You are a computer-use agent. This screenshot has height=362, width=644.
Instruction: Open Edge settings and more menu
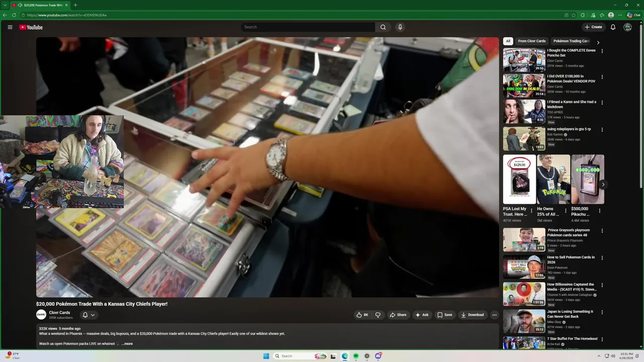click(x=619, y=15)
